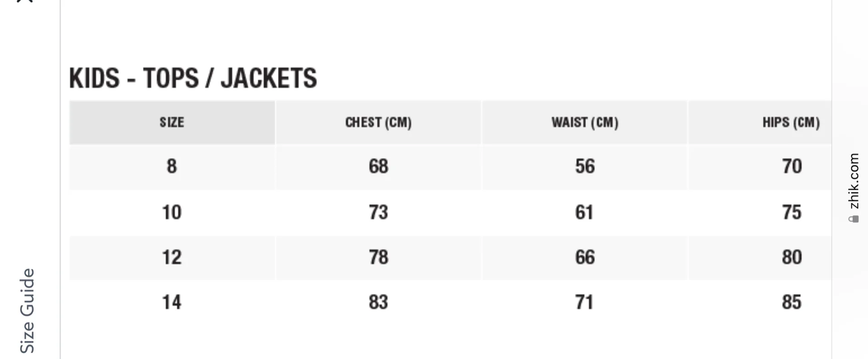Click the chest value 68 cell
The height and width of the screenshot is (359, 868).
(x=378, y=167)
